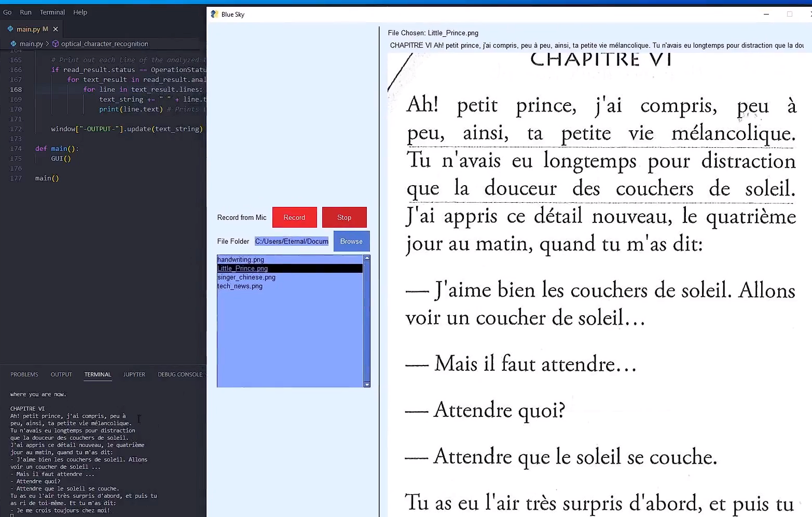Click the File Folder path input field
The width and height of the screenshot is (812, 517).
(292, 241)
